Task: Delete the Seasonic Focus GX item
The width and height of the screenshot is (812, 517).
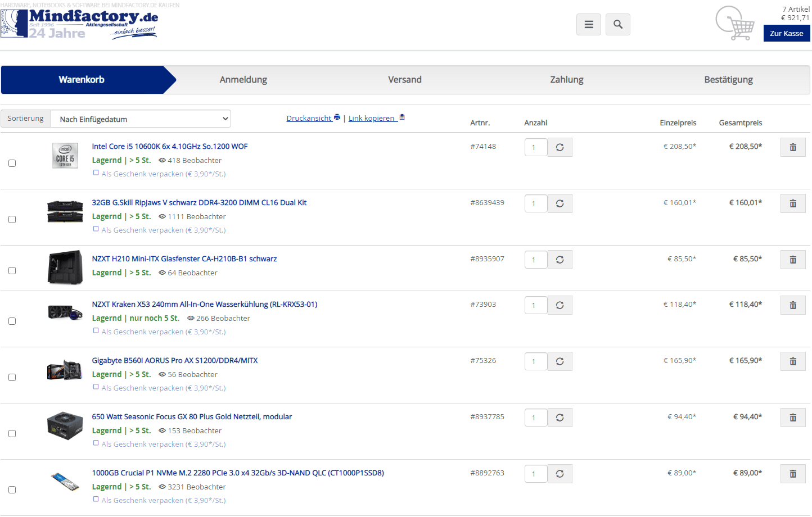Action: pos(793,418)
